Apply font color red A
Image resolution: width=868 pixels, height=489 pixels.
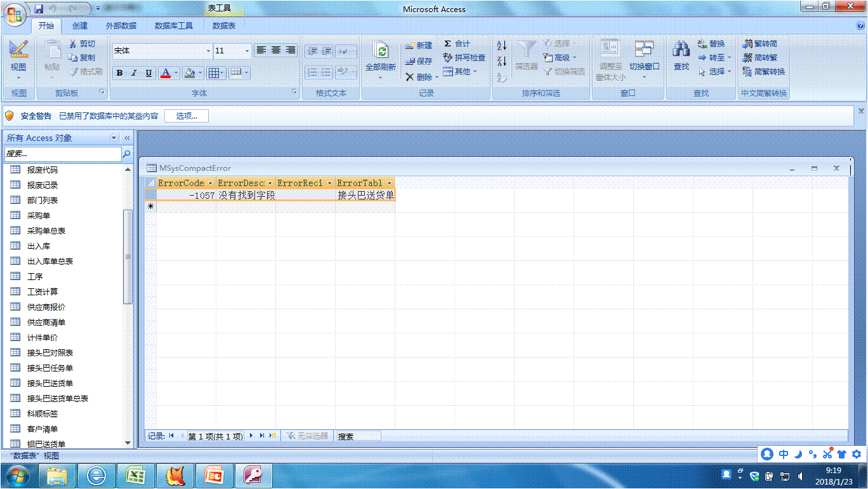(166, 73)
